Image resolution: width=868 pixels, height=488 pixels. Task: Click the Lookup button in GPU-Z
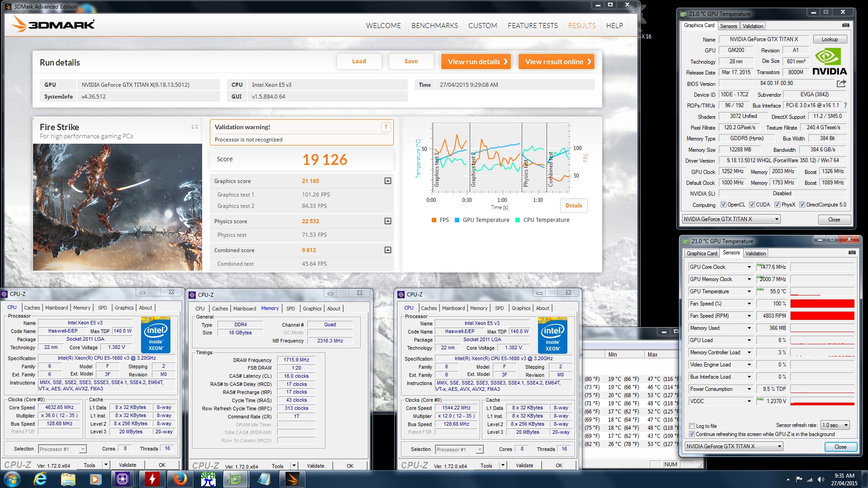(x=830, y=39)
